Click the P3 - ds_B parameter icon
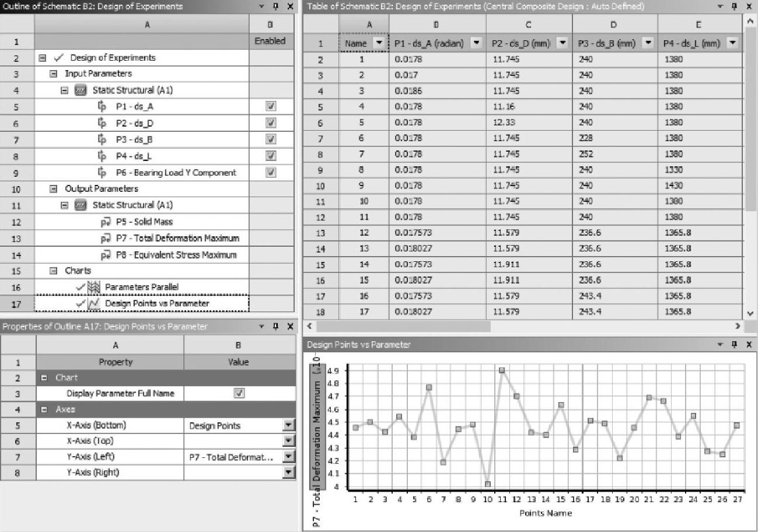 pyautogui.click(x=103, y=139)
